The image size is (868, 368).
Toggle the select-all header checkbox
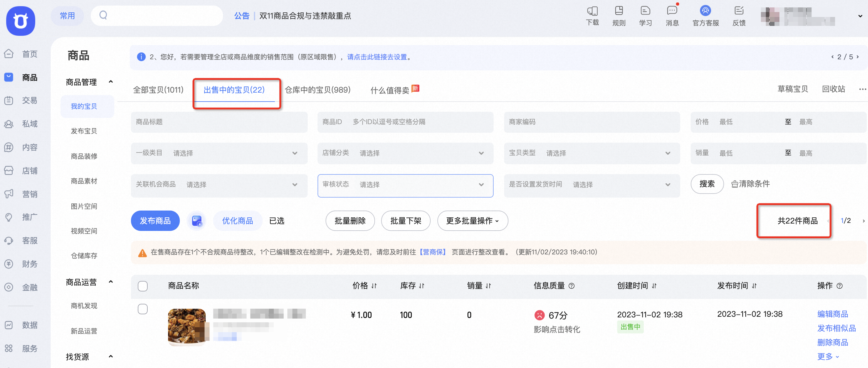142,286
